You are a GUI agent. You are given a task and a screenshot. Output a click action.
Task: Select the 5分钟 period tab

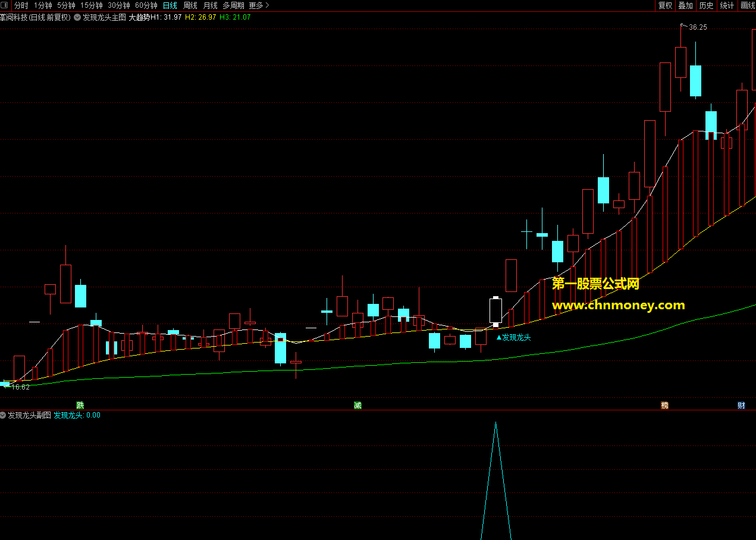66,5
